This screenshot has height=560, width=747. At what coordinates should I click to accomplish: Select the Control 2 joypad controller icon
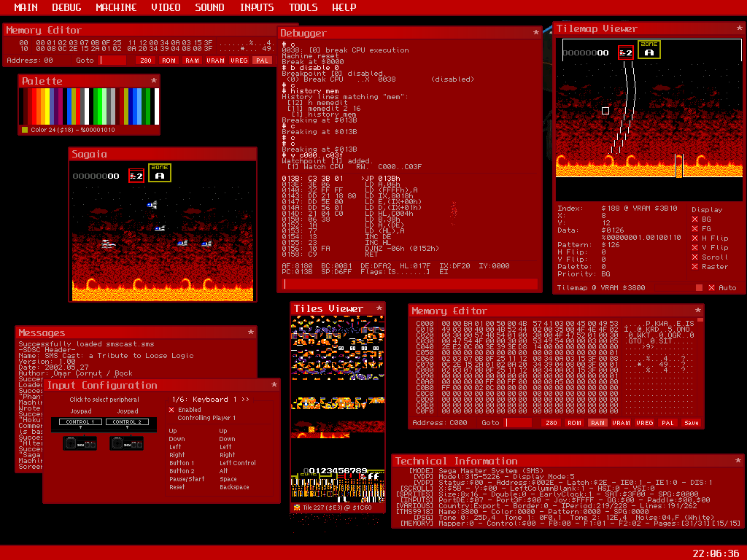pyautogui.click(x=127, y=443)
